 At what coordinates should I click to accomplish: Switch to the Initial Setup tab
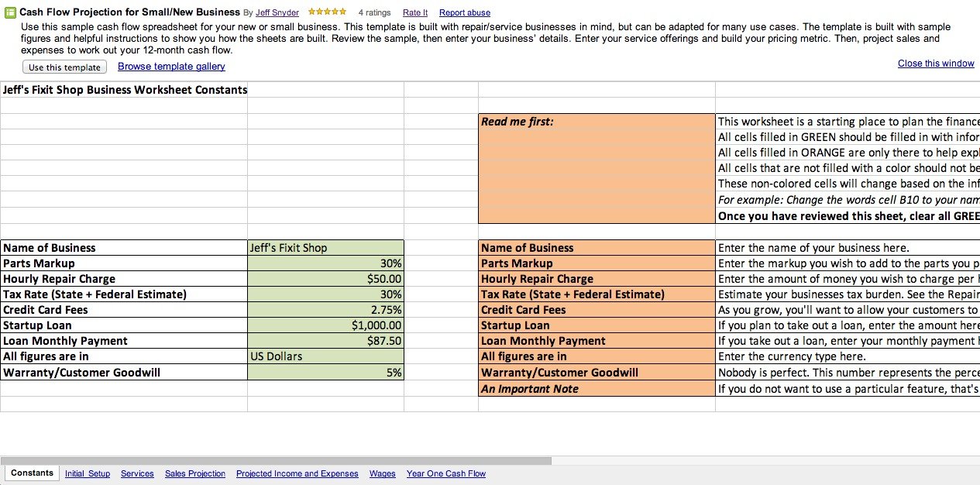88,473
